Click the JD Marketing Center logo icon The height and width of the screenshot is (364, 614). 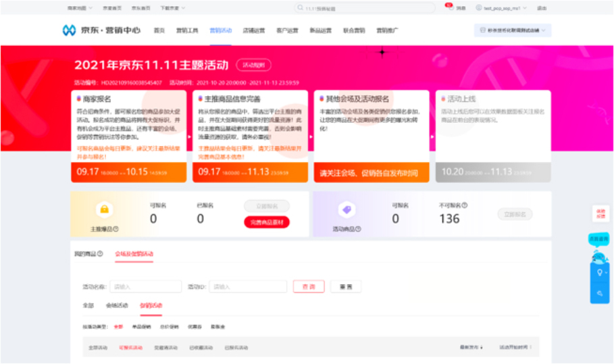point(69,30)
